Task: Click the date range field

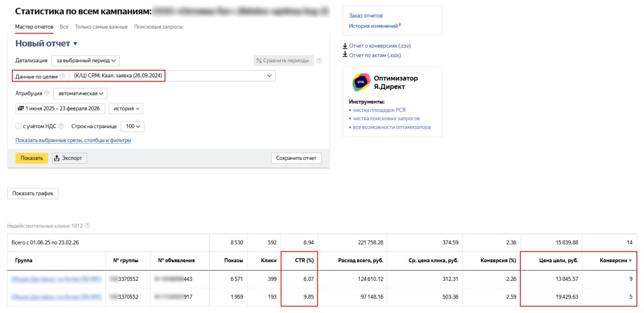Action: coord(60,109)
